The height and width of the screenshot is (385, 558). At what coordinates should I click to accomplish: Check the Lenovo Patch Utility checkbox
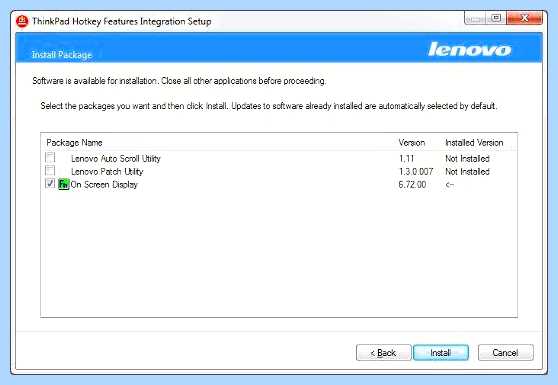point(50,170)
